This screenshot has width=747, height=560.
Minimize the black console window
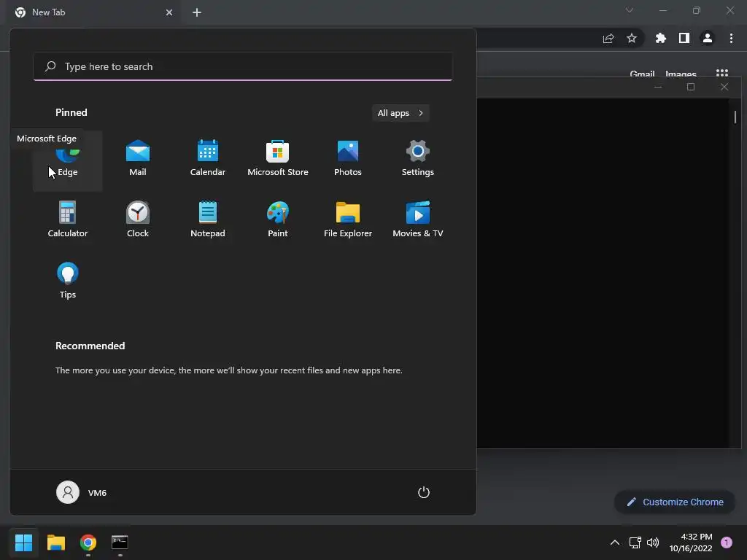658,87
